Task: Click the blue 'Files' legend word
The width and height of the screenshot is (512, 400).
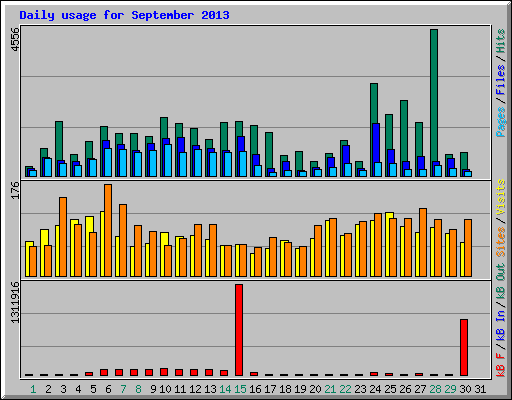Action: pos(500,80)
